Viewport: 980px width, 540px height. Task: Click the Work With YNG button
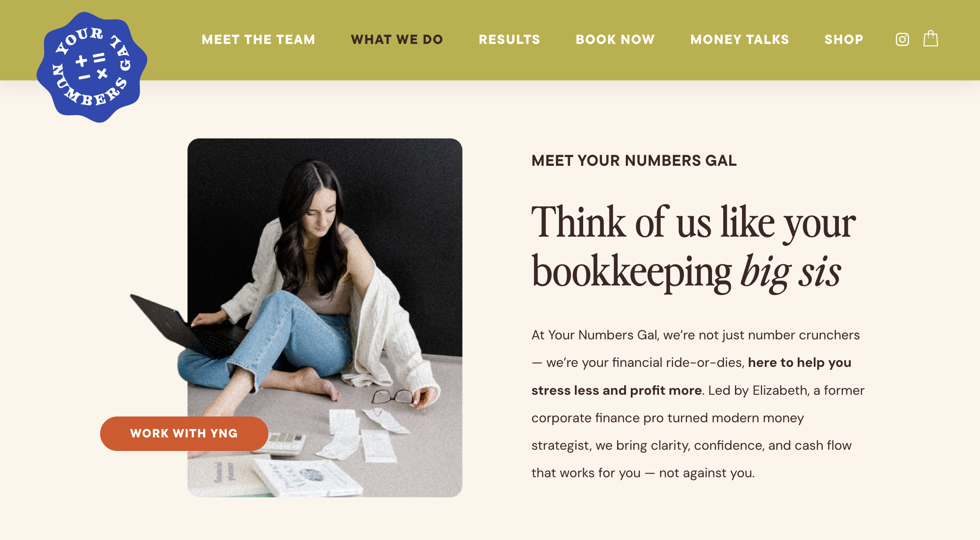coord(184,433)
